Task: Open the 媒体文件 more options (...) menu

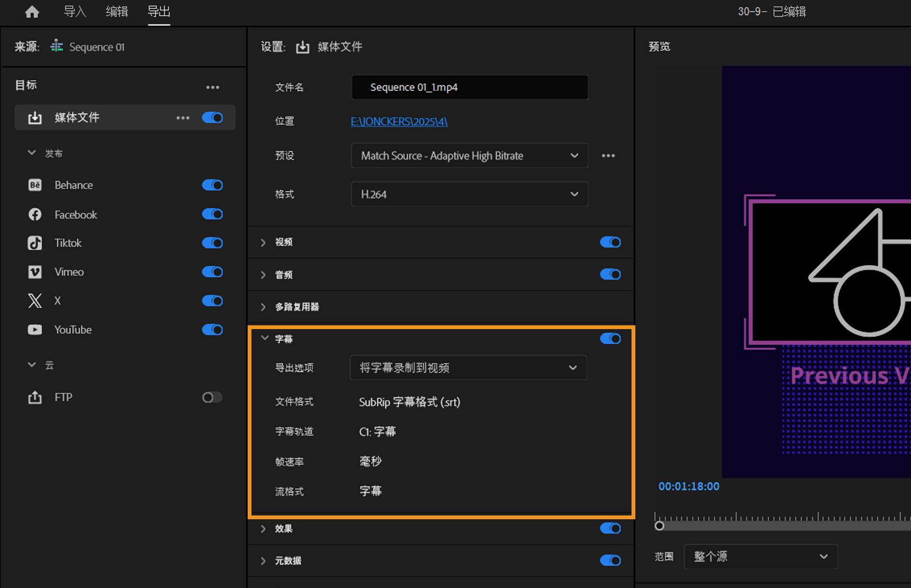Action: (x=183, y=118)
